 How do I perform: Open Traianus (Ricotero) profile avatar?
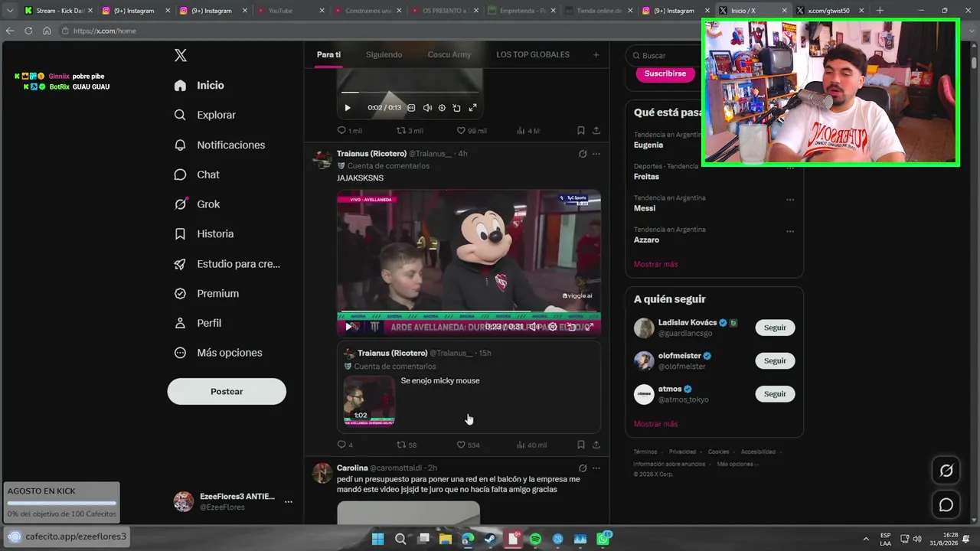(322, 159)
